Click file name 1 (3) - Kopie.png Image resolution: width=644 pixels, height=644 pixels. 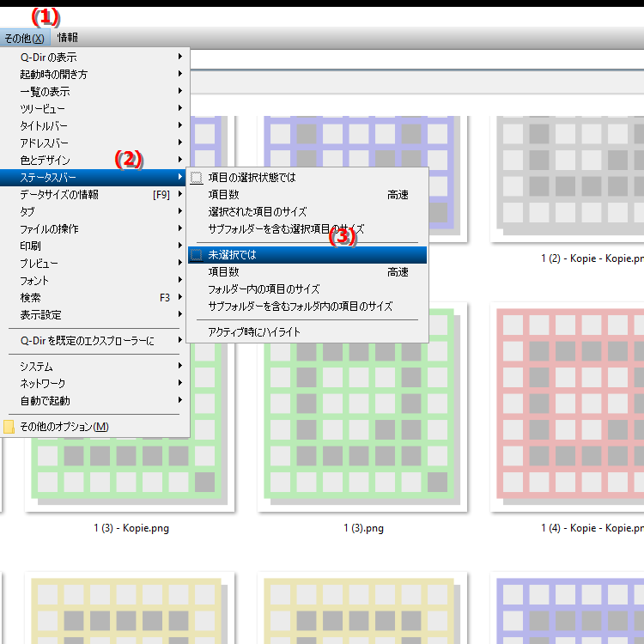pos(131,528)
